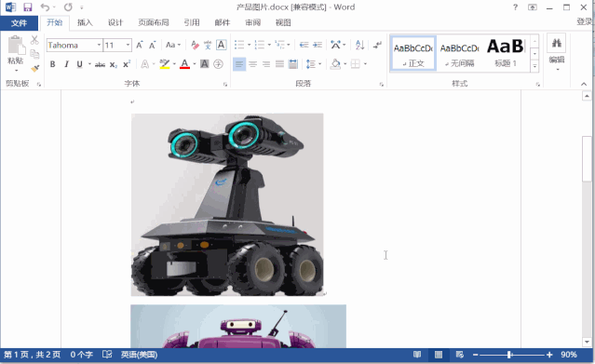Apply the Normal (正文) style
This screenshot has height=364, width=595.
click(x=413, y=54)
